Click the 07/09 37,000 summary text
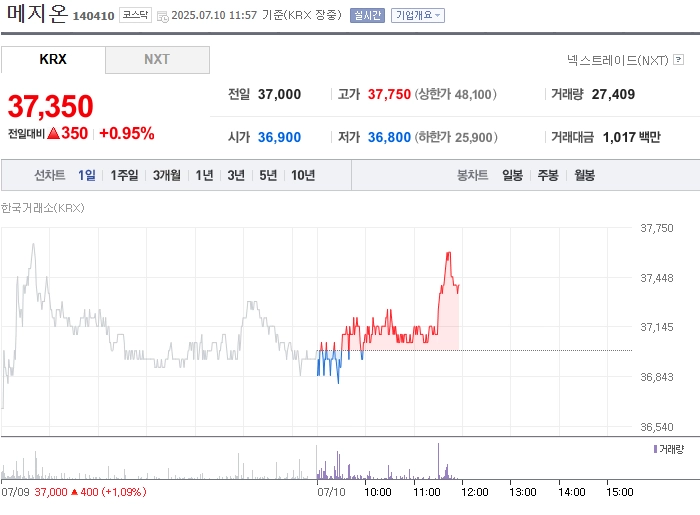This screenshot has height=515, width=700. (x=74, y=492)
